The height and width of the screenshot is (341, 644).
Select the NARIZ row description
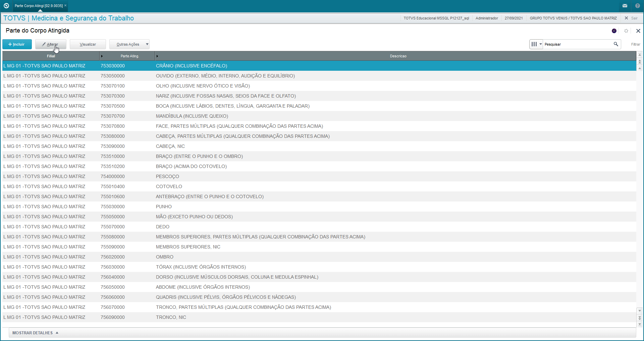pos(226,96)
